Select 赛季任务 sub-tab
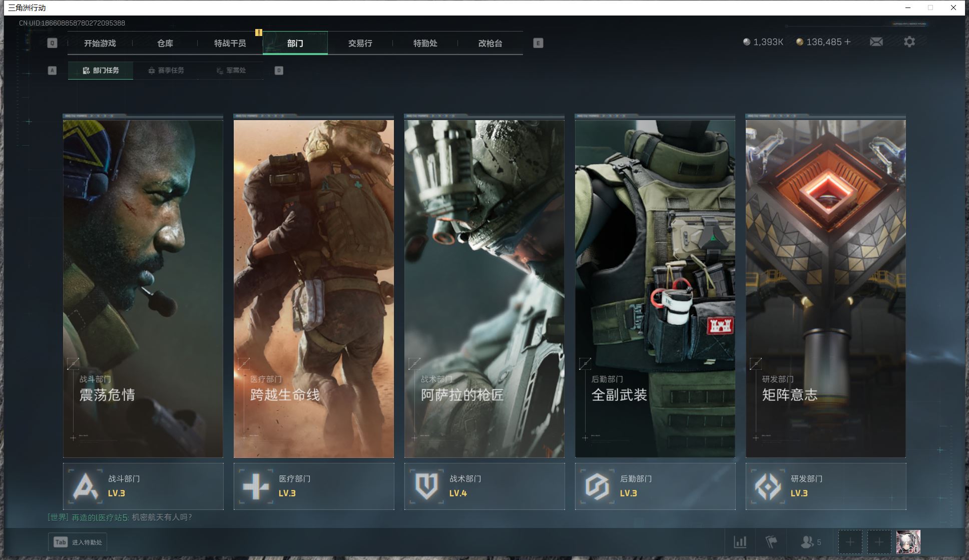 tap(166, 71)
